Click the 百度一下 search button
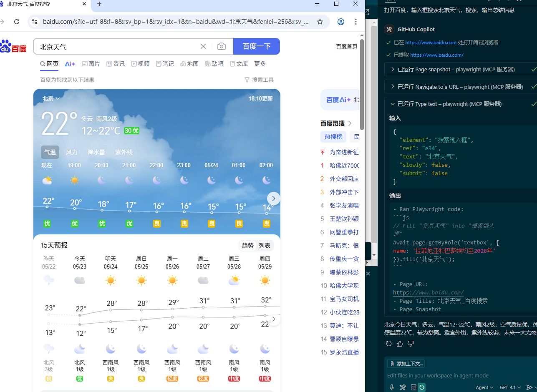This screenshot has width=537, height=392. pos(257,46)
